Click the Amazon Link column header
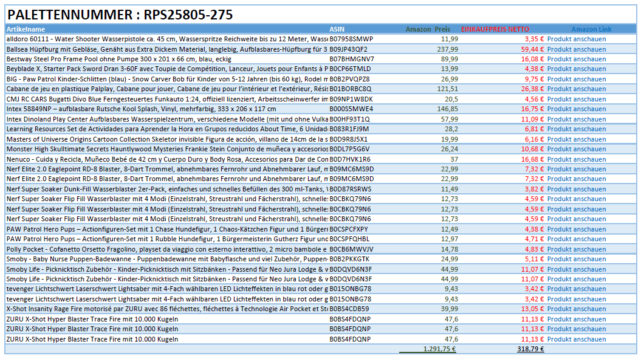 click(x=591, y=29)
